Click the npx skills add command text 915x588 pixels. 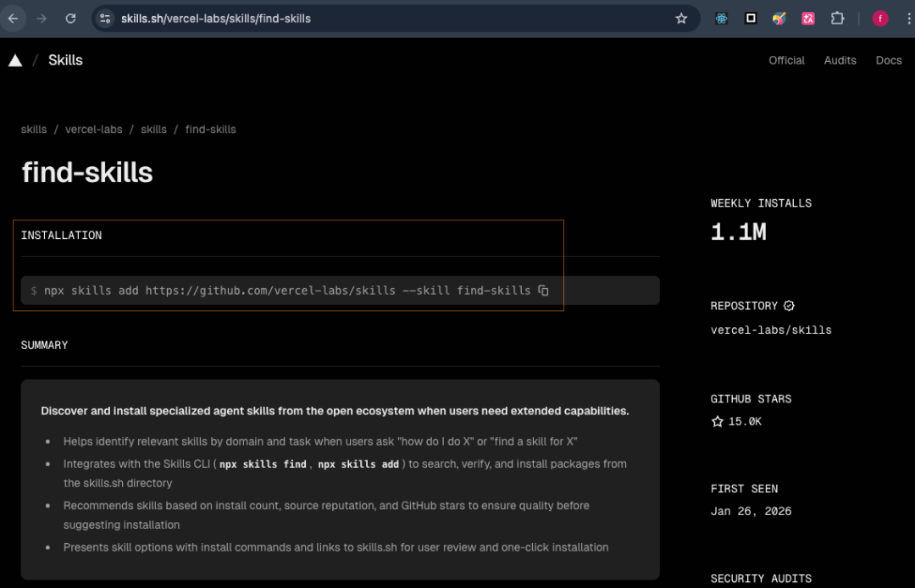point(287,291)
